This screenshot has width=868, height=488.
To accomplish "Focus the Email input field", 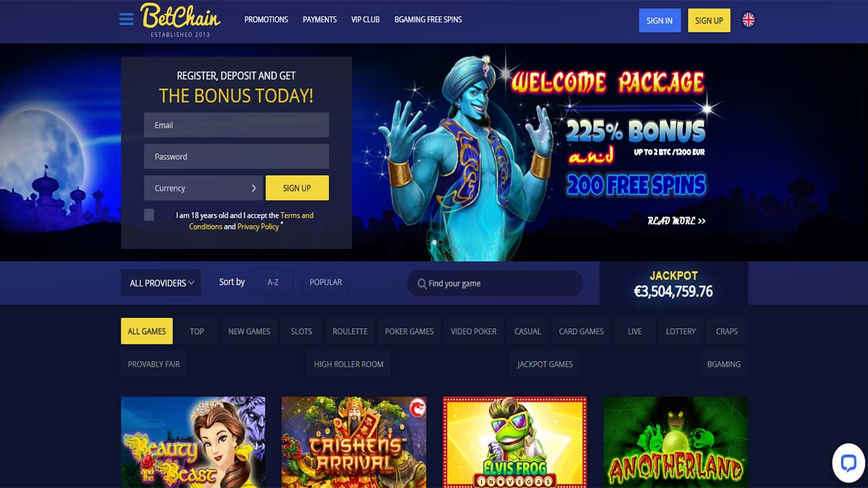I will click(x=237, y=125).
